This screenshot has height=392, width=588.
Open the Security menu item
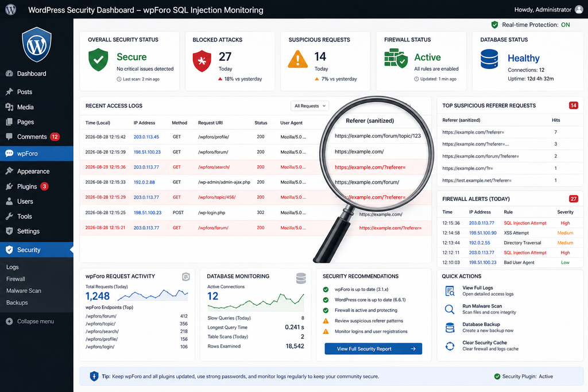[37, 250]
